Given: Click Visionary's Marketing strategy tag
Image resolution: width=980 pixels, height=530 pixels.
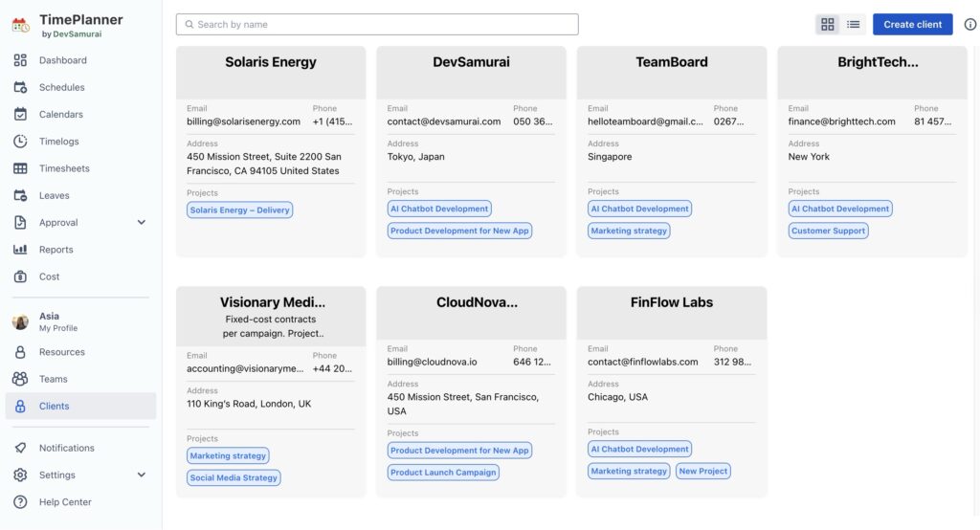Looking at the screenshot, I should pyautogui.click(x=228, y=455).
